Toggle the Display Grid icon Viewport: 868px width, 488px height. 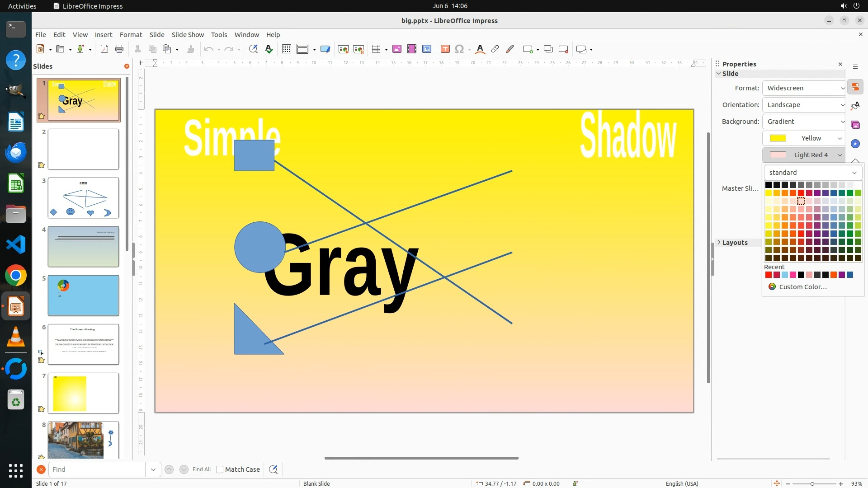[286, 49]
